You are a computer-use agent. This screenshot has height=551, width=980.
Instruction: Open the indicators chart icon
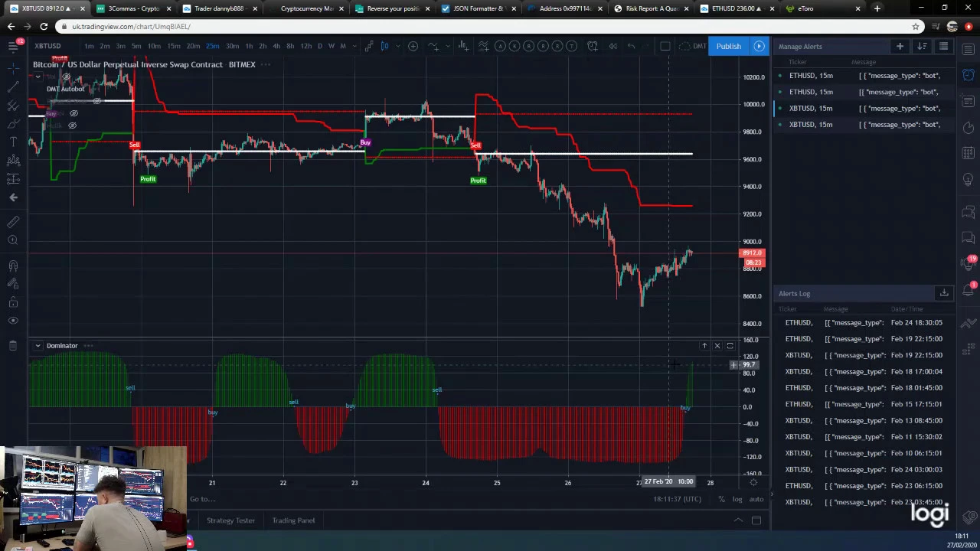coord(433,46)
